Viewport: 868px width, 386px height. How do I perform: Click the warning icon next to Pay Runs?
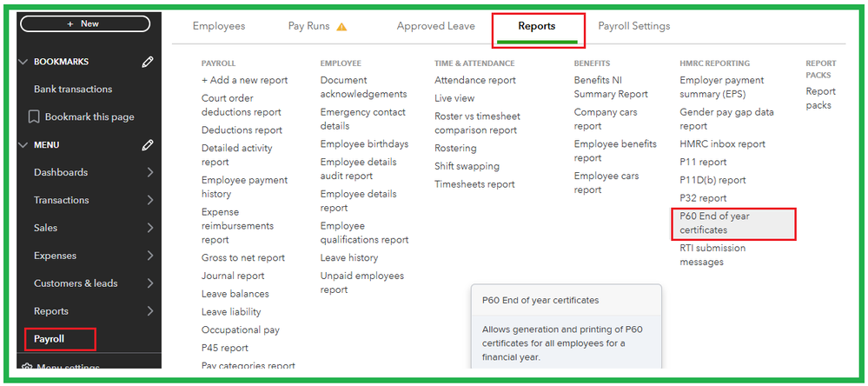click(x=341, y=27)
